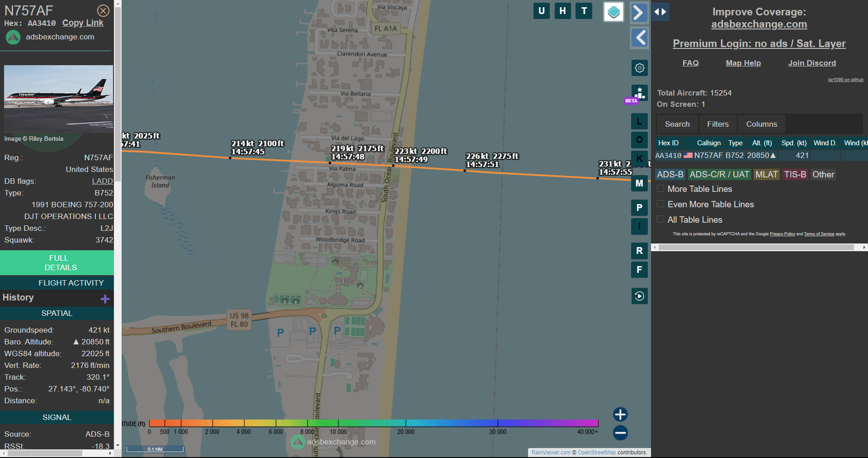Click the adsbexchange logo in the info panel
868x458 pixels.
(x=13, y=37)
